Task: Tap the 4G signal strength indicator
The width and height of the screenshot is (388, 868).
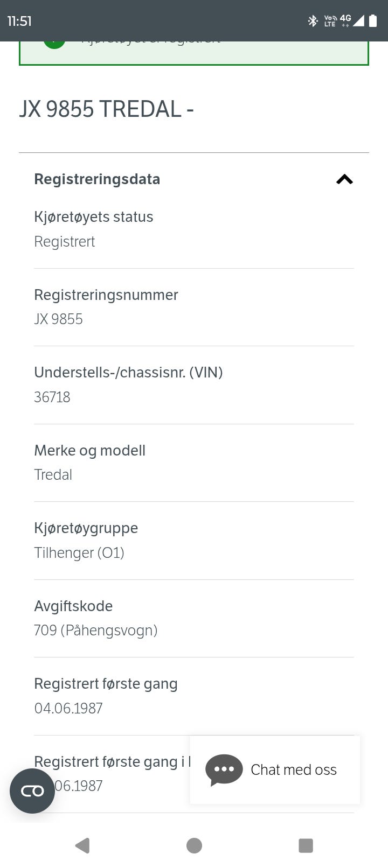Action: pyautogui.click(x=352, y=21)
